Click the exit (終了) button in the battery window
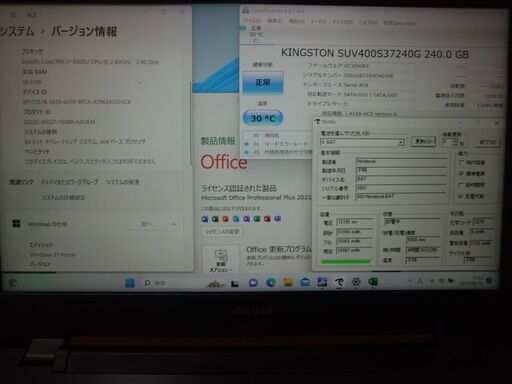This screenshot has height=384, width=512. (487, 142)
